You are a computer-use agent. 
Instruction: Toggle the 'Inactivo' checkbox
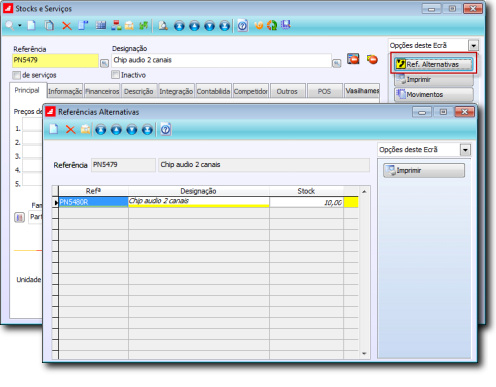coord(115,75)
